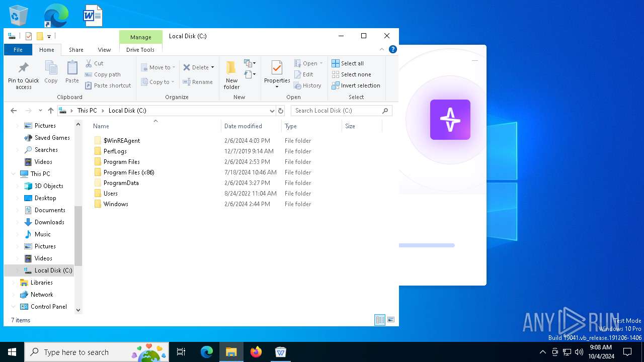Select the Manage contextual tab

point(141,37)
